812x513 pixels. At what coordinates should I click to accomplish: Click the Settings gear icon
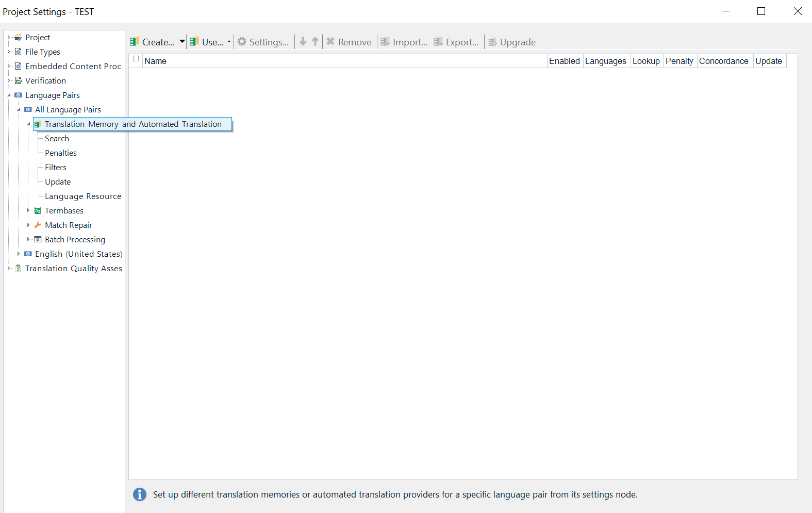242,42
